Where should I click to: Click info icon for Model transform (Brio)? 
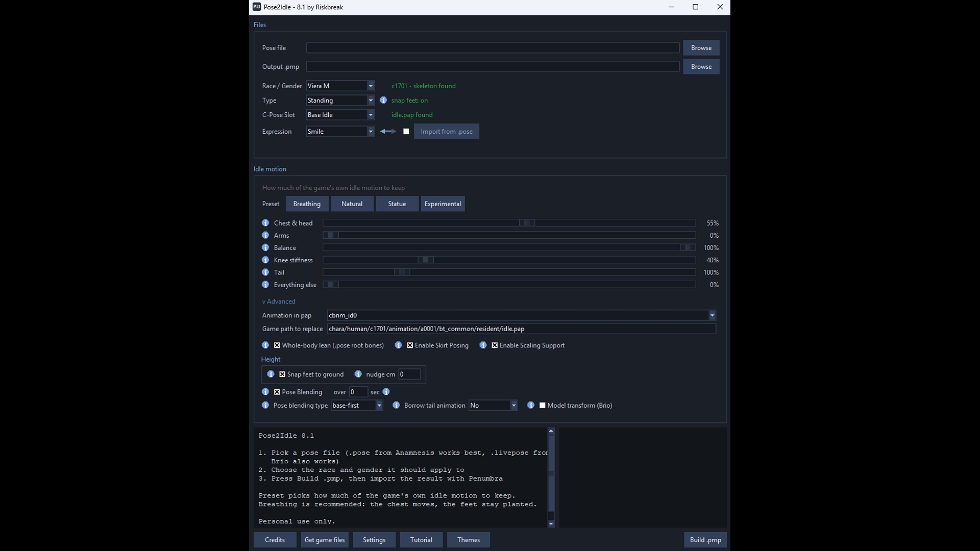tap(531, 406)
